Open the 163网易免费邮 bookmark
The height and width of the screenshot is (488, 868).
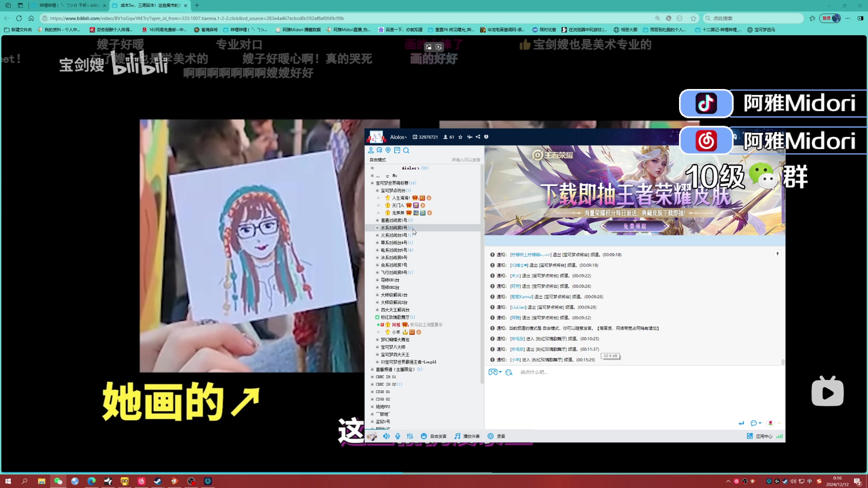pos(164,30)
